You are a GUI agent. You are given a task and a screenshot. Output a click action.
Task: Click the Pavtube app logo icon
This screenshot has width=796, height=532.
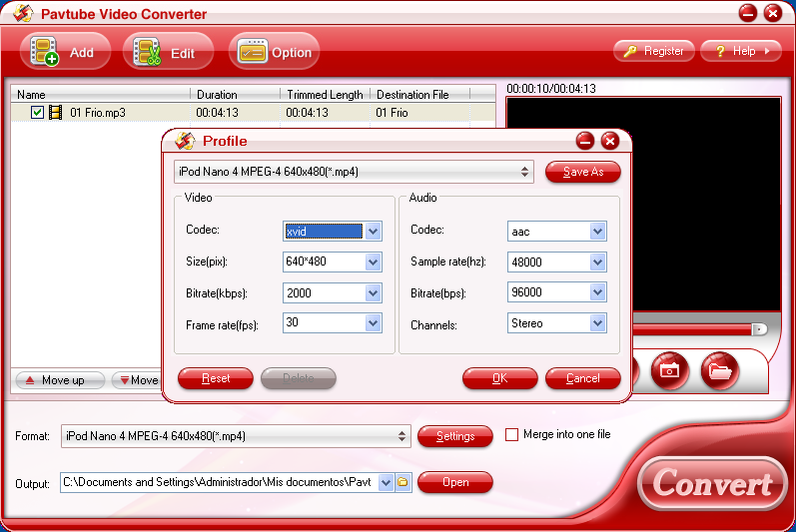pyautogui.click(x=23, y=13)
